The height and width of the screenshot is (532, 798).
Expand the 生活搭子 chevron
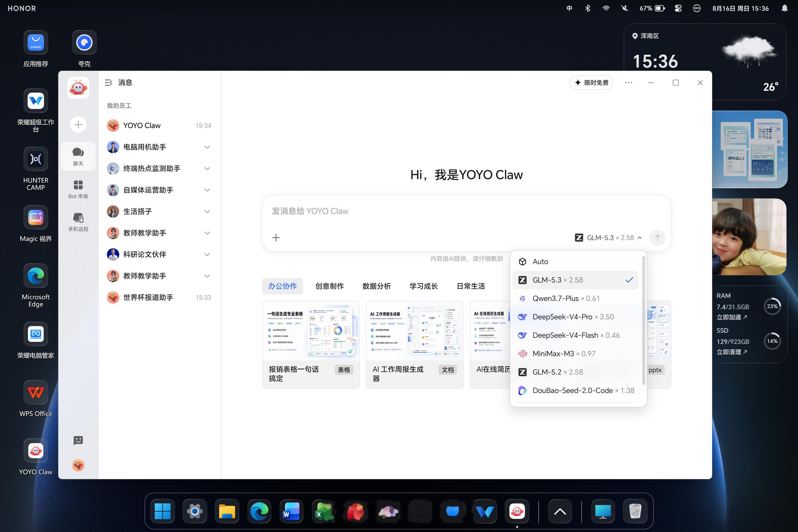coord(207,211)
